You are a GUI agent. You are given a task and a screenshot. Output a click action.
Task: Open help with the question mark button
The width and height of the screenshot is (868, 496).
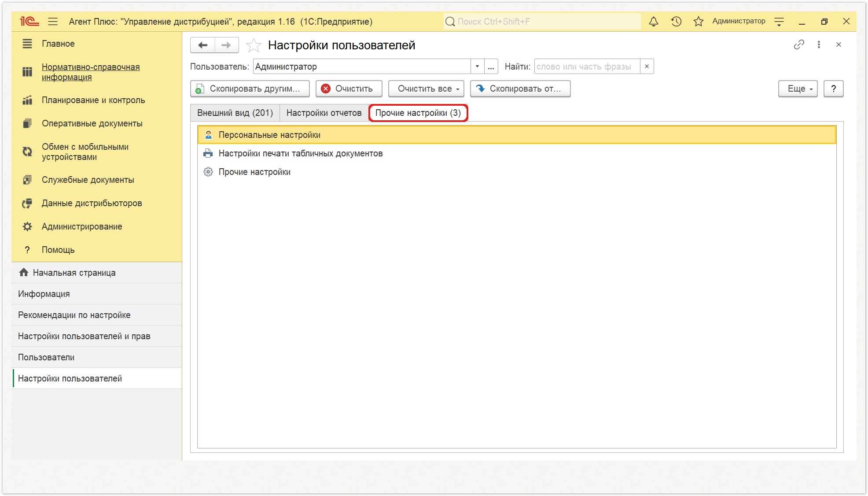tap(833, 89)
